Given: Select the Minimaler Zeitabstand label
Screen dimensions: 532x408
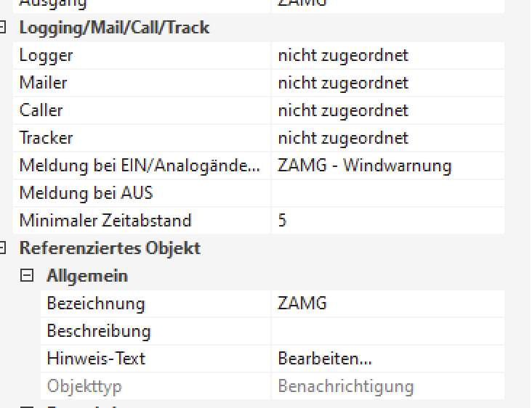Looking at the screenshot, I should (x=105, y=221).
